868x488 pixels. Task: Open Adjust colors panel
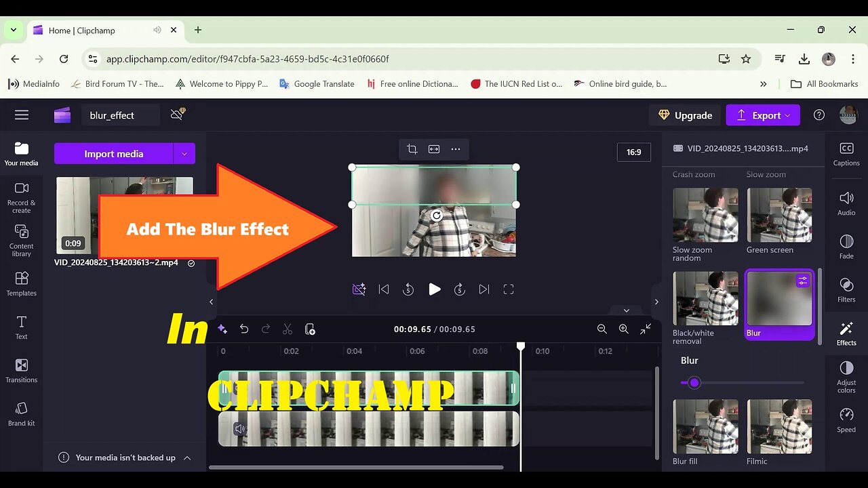pos(846,376)
